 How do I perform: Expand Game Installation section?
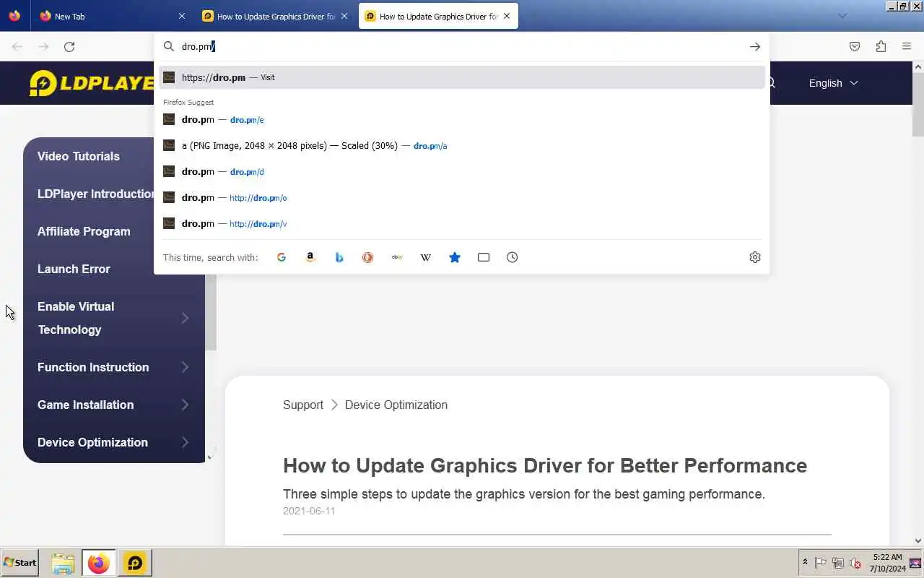pos(185,405)
